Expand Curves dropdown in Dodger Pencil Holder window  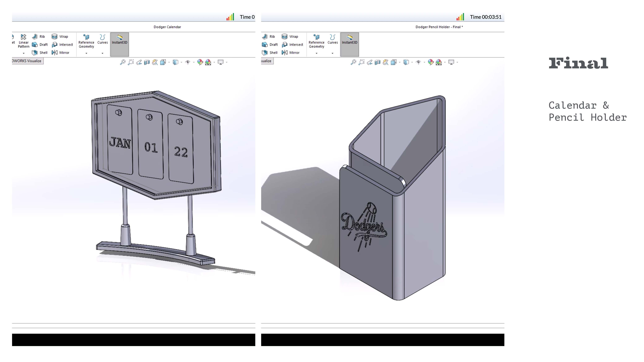(333, 53)
